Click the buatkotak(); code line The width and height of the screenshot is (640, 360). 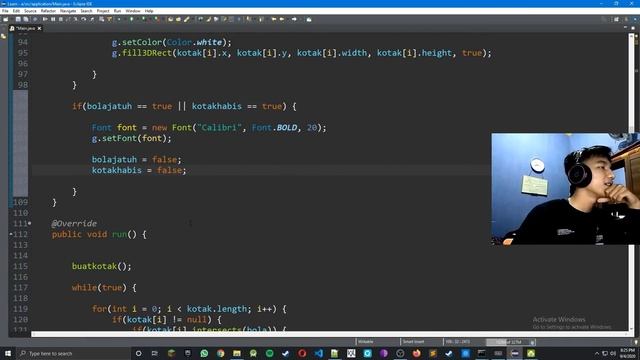tap(102, 266)
